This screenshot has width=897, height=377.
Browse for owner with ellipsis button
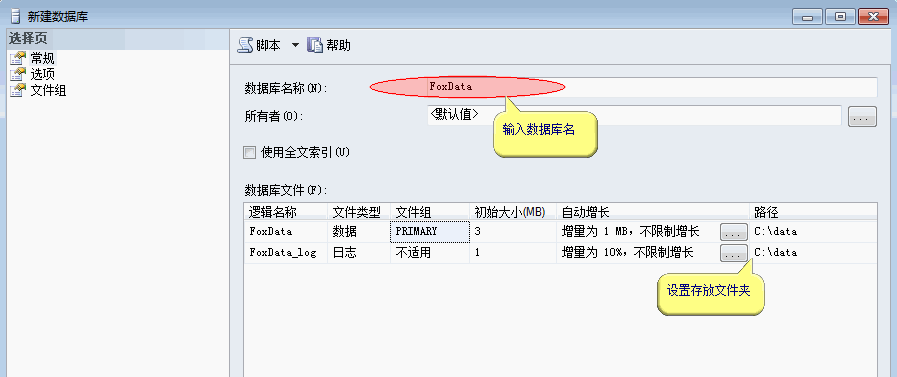(862, 117)
